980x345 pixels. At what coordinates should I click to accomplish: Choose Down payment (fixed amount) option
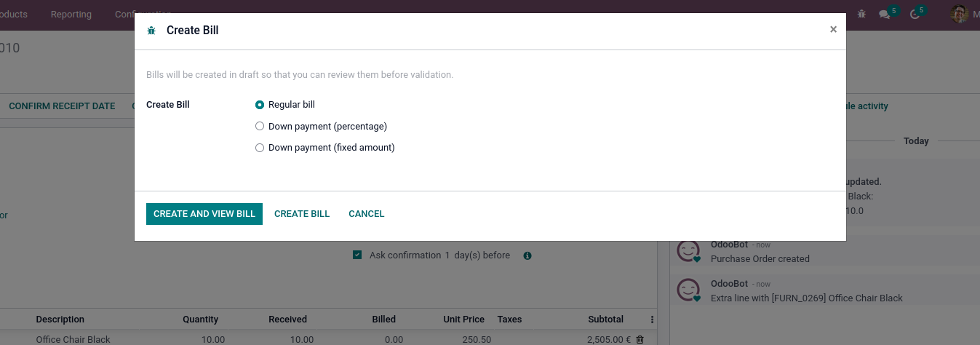coord(260,148)
